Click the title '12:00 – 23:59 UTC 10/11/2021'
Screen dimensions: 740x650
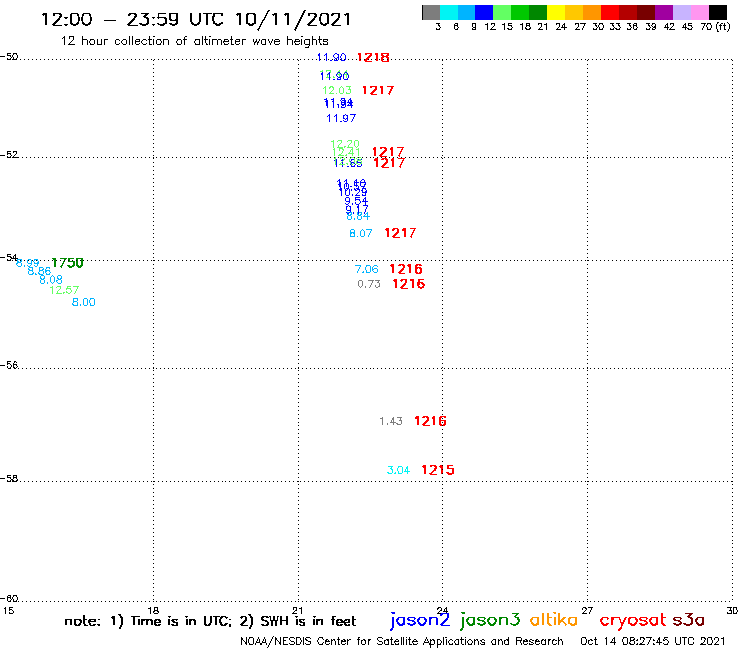pyautogui.click(x=196, y=19)
